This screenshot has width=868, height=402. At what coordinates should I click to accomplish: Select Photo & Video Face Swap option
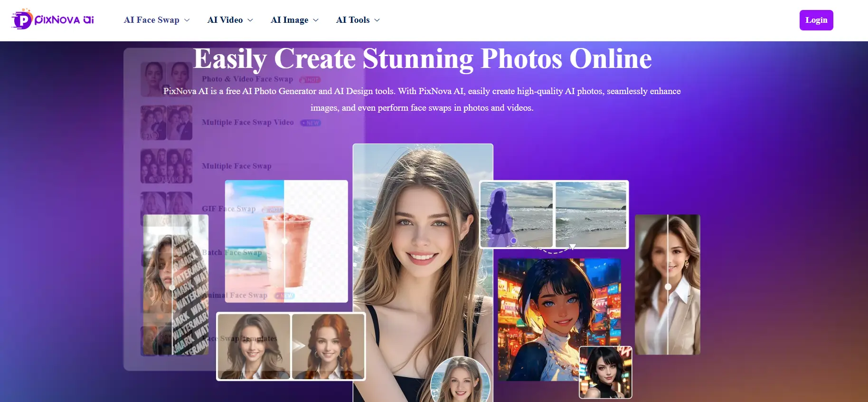pos(247,79)
